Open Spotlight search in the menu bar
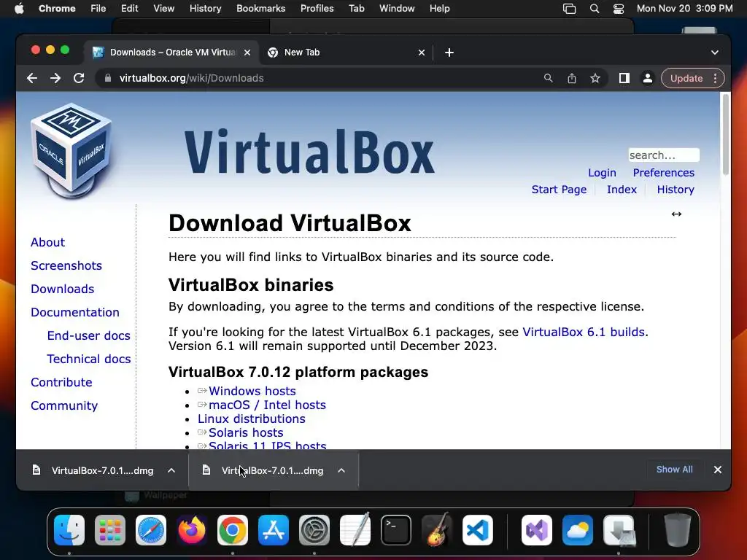Screen dimensions: 747x560 pos(594,9)
